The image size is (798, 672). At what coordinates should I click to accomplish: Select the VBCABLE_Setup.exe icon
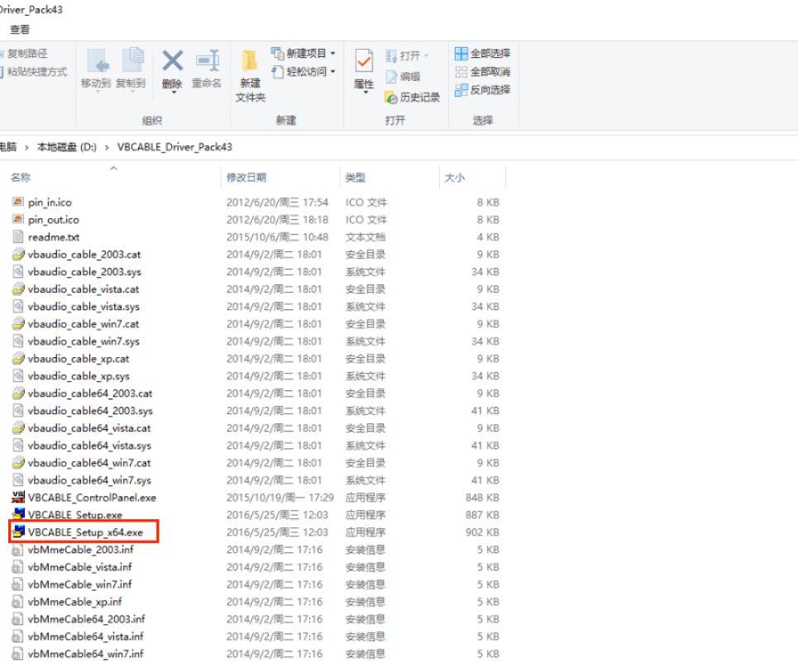coord(18,514)
